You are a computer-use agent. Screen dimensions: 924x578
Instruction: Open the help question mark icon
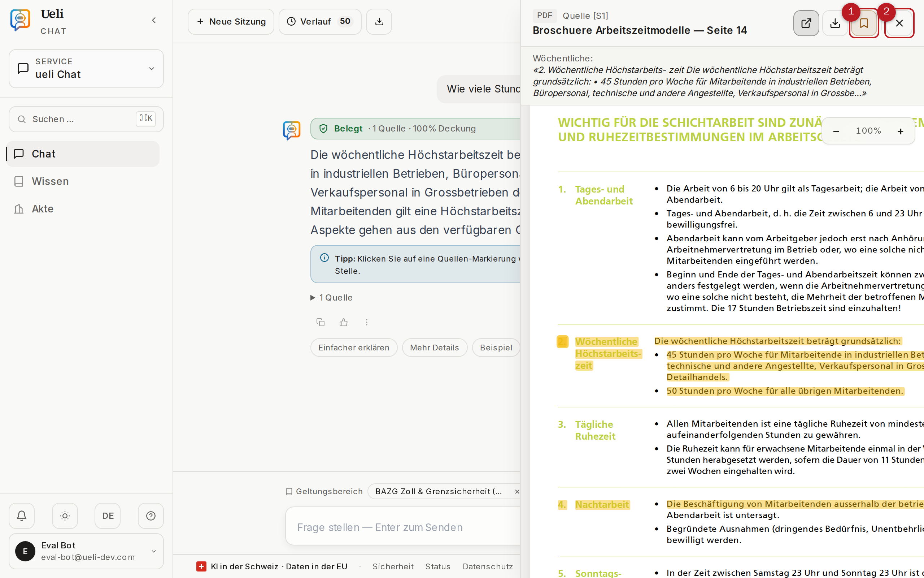click(151, 516)
